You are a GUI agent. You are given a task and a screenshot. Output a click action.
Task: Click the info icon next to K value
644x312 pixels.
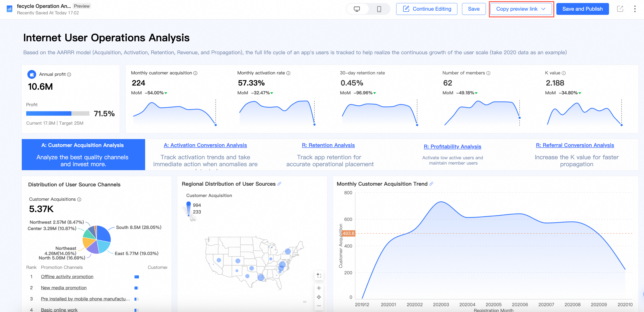tap(564, 73)
